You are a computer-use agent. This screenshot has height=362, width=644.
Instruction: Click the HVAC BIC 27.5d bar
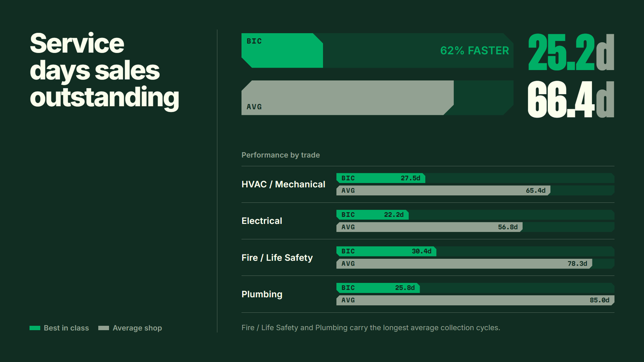tap(381, 178)
